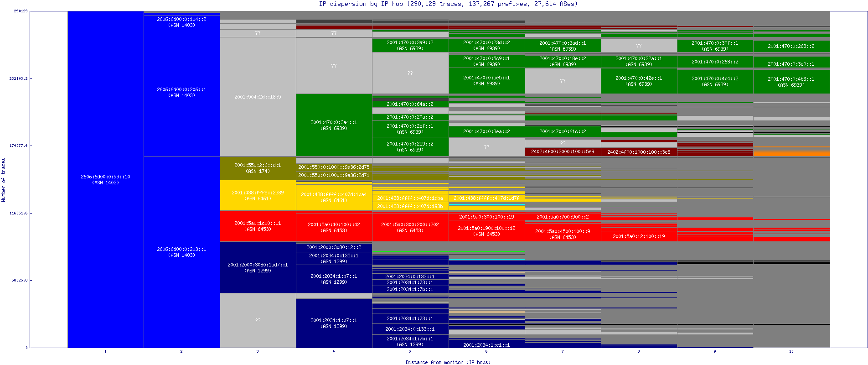This screenshot has width=868, height=365.
Task: Click the 2402:4f00:1000:100::3c5 block
Action: coord(639,152)
